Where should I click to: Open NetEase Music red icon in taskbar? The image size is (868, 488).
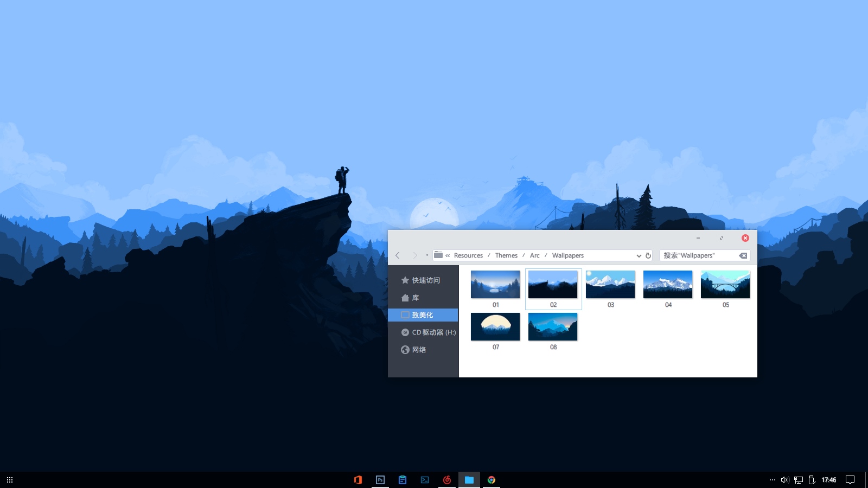[447, 480]
